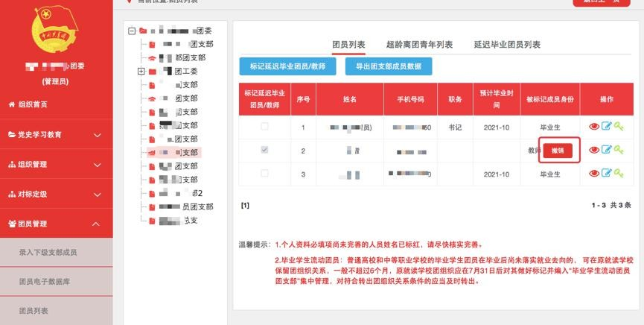Click the 1 - 3 共3条 record count
The width and height of the screenshot is (644, 325).
[x=611, y=205]
